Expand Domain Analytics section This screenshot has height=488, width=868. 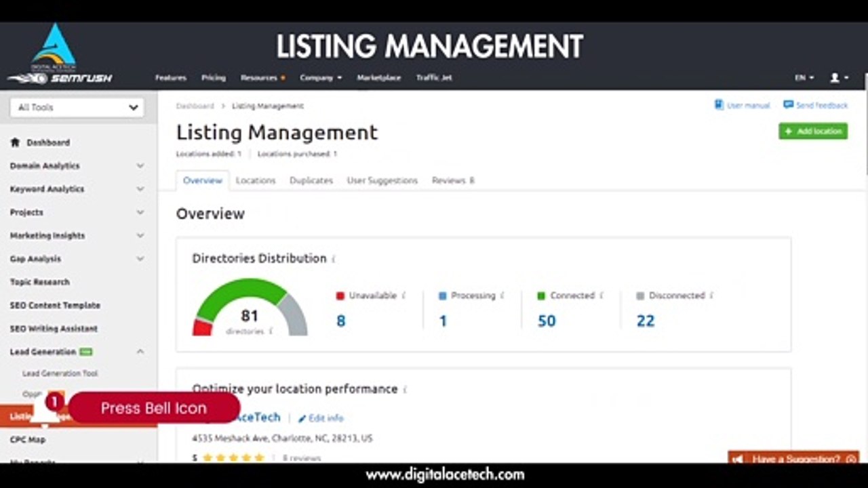[x=140, y=165]
